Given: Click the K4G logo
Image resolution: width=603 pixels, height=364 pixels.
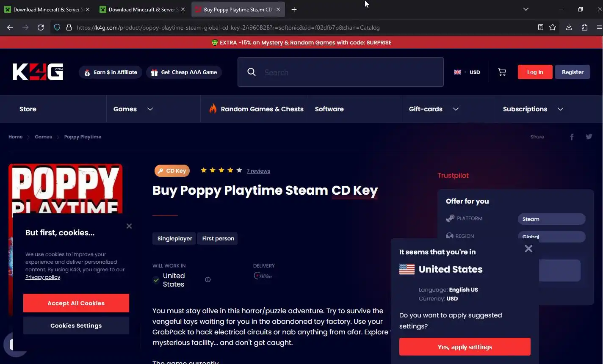Looking at the screenshot, I should [38, 72].
